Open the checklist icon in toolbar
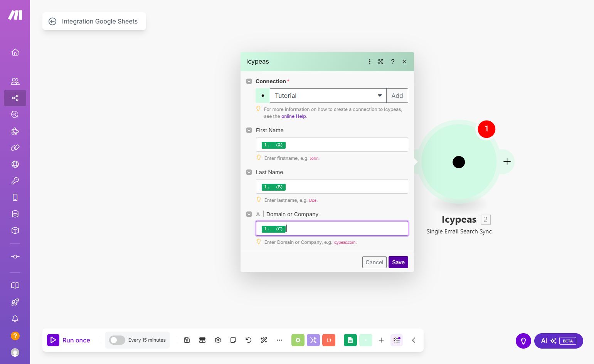 (x=397, y=340)
